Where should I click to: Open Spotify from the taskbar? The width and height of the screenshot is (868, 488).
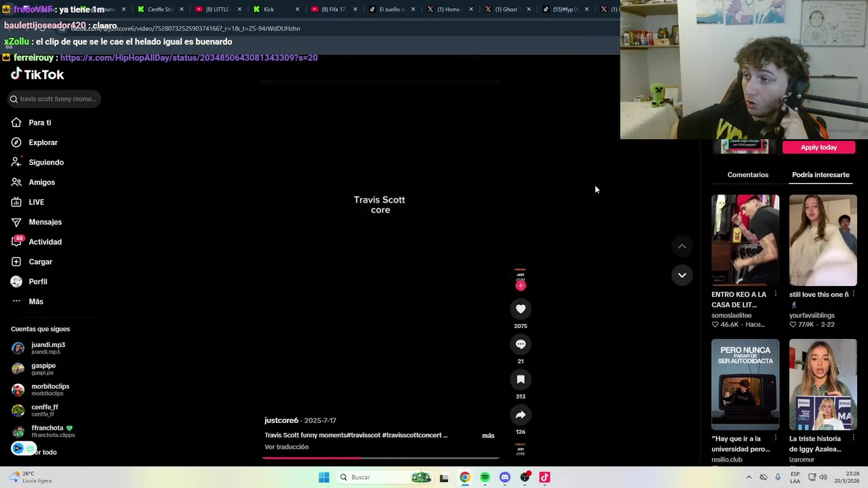click(485, 477)
